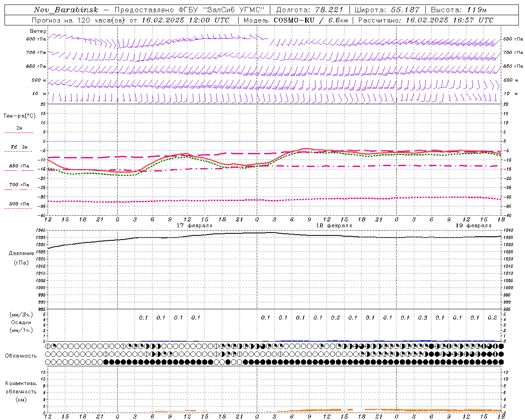
Task: Click the 'Ветер' wind panel label
Action: coord(38,31)
